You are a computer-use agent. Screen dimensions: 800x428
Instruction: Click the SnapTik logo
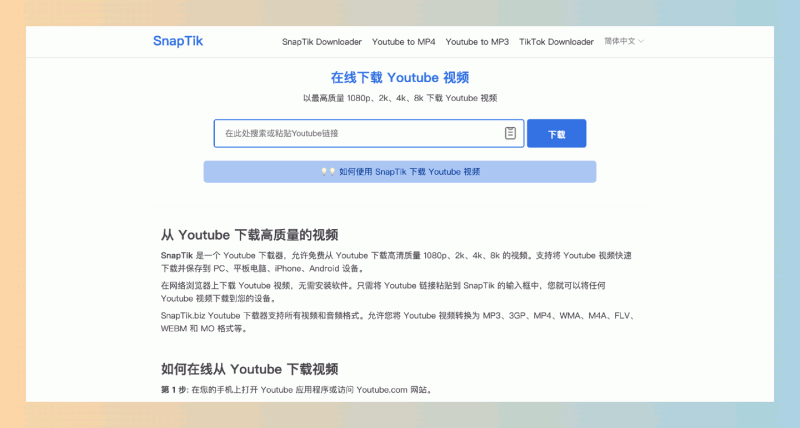(178, 41)
